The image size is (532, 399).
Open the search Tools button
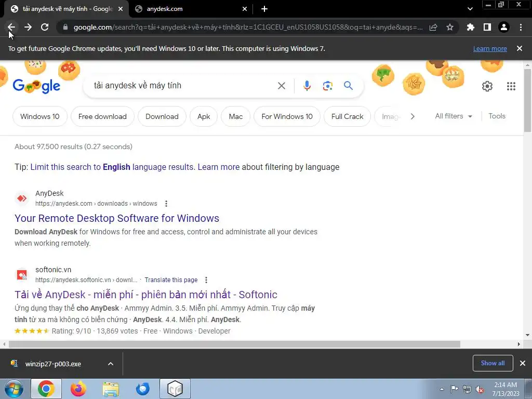pos(497,116)
